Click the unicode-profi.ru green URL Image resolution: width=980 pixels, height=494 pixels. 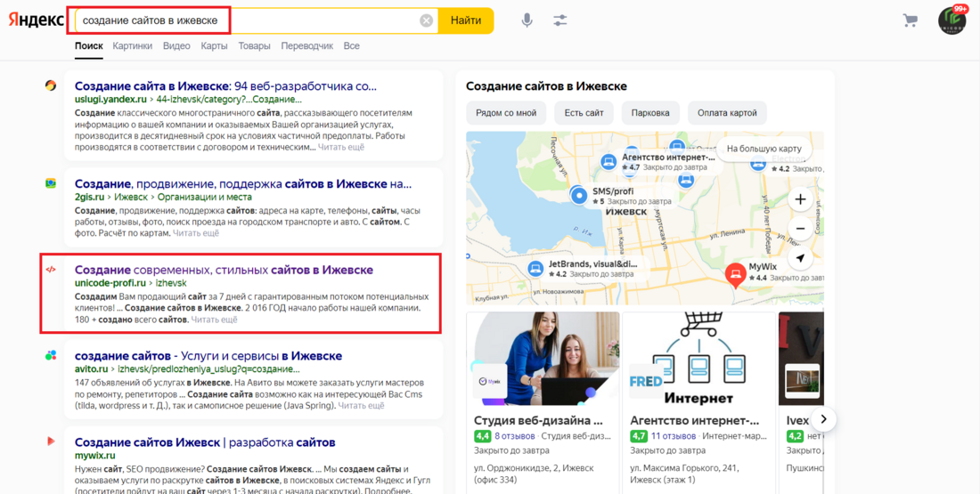coord(110,283)
